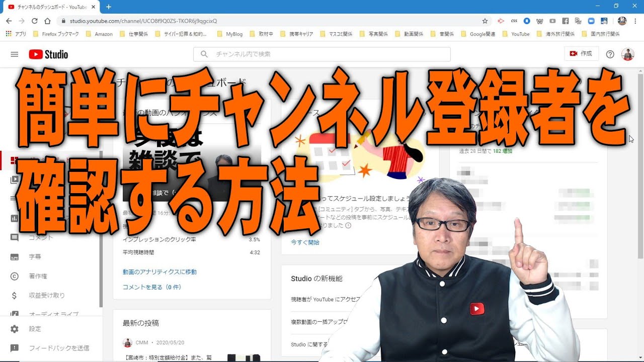Open the MyBlog bookmark folder
Viewport: 644px width, 362px height.
[x=230, y=34]
